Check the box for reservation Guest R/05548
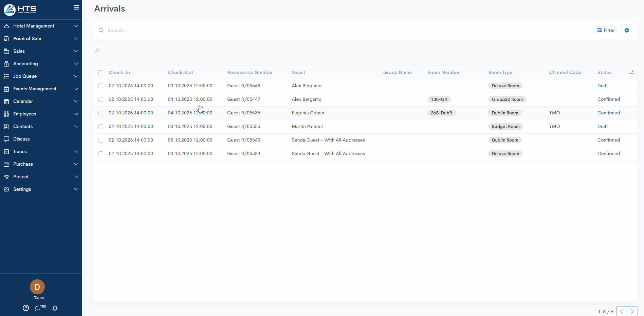 pyautogui.click(x=101, y=86)
